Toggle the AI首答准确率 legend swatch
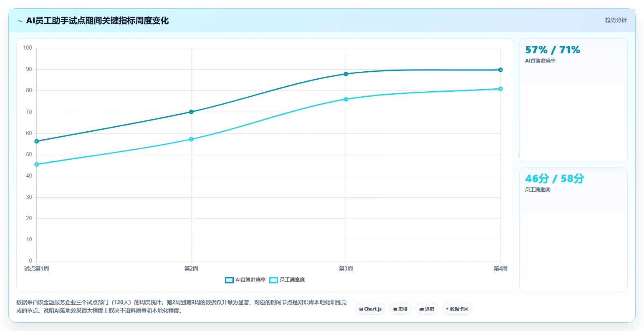644x331 pixels. (x=229, y=280)
